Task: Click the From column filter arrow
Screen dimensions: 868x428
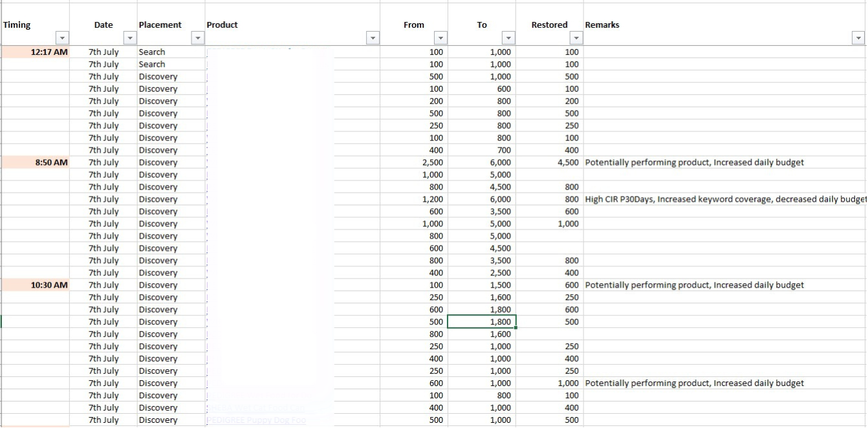Action: pyautogui.click(x=440, y=38)
